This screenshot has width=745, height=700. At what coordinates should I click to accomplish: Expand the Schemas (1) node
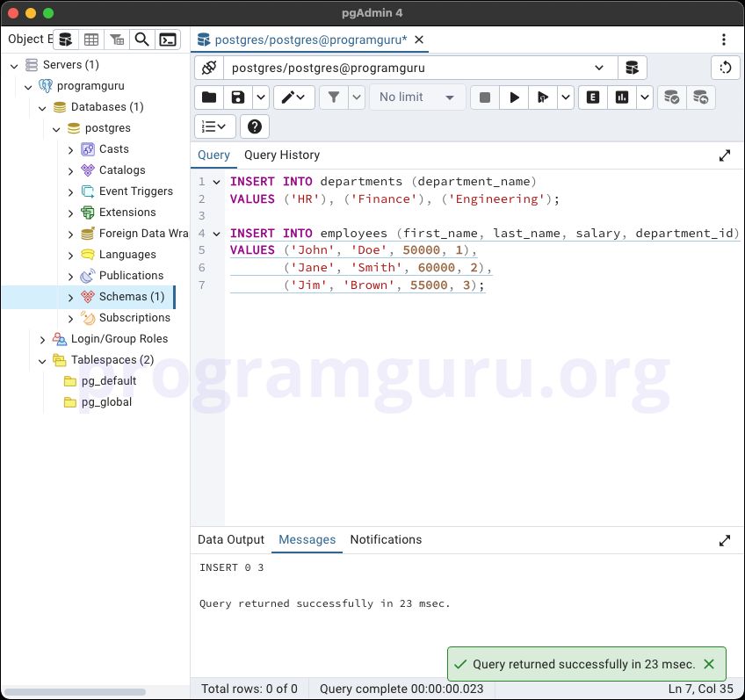pos(70,297)
